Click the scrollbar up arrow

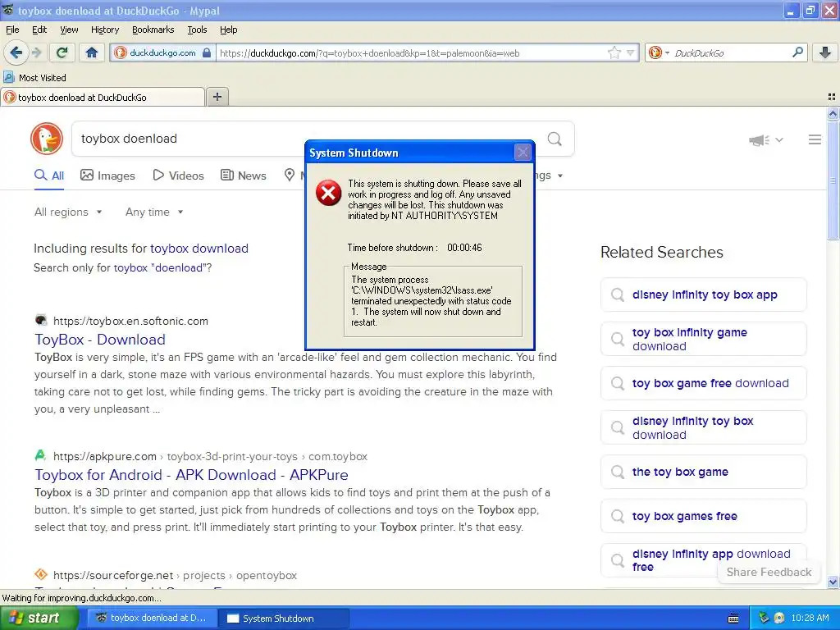(833, 113)
